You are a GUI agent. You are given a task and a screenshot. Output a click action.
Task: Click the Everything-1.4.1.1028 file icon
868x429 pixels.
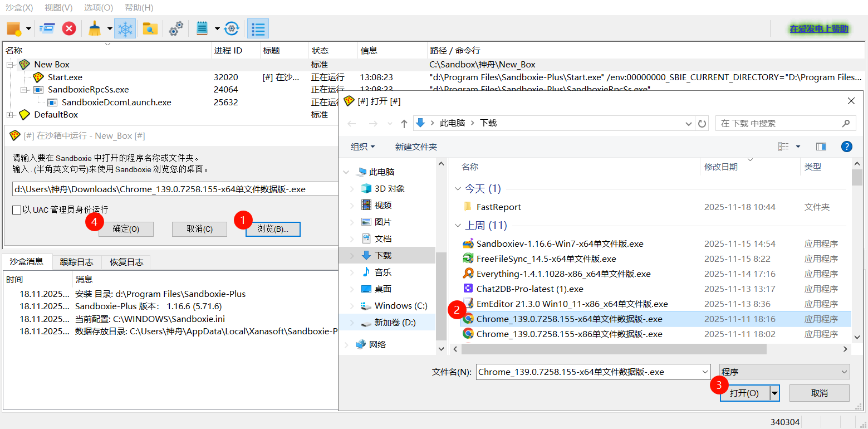pyautogui.click(x=468, y=274)
